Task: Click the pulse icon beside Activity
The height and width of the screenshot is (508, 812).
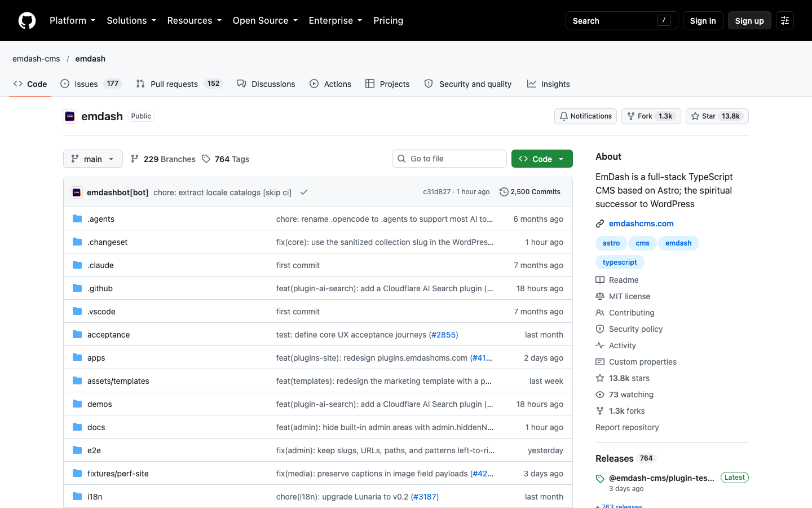Action: pos(600,345)
